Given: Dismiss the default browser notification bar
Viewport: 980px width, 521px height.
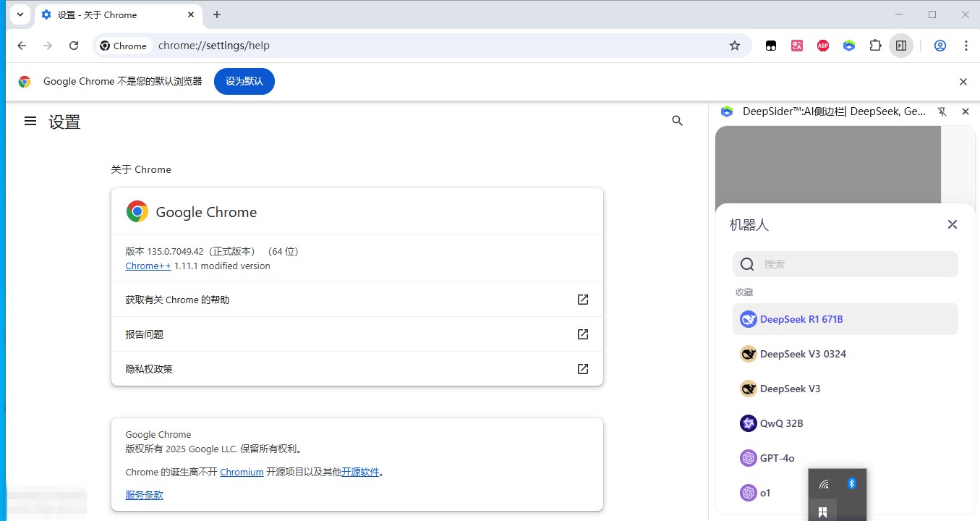Looking at the screenshot, I should click(963, 82).
